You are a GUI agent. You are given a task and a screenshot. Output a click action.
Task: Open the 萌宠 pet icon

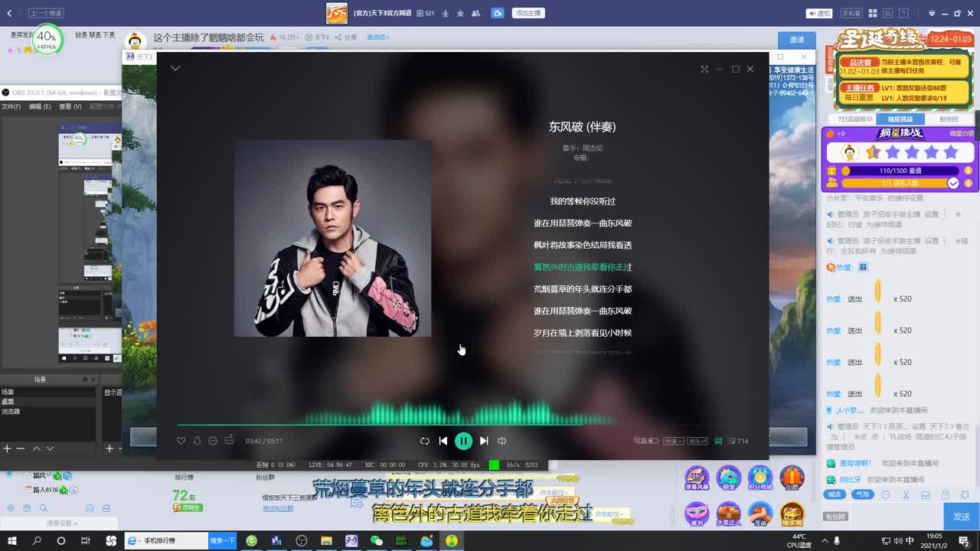click(728, 478)
